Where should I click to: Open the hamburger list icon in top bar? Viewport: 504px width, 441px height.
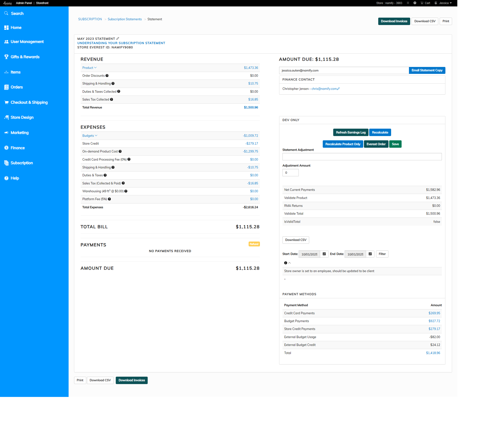[408, 3]
